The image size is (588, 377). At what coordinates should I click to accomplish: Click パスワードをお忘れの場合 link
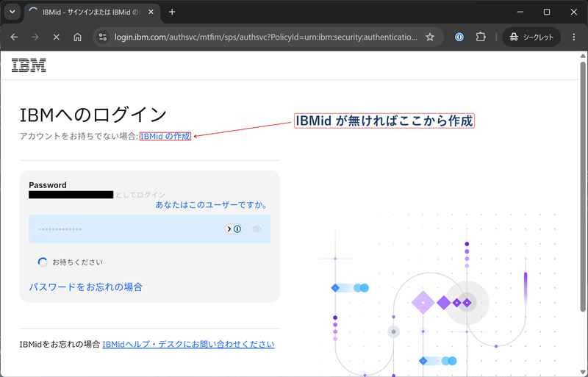(x=86, y=287)
